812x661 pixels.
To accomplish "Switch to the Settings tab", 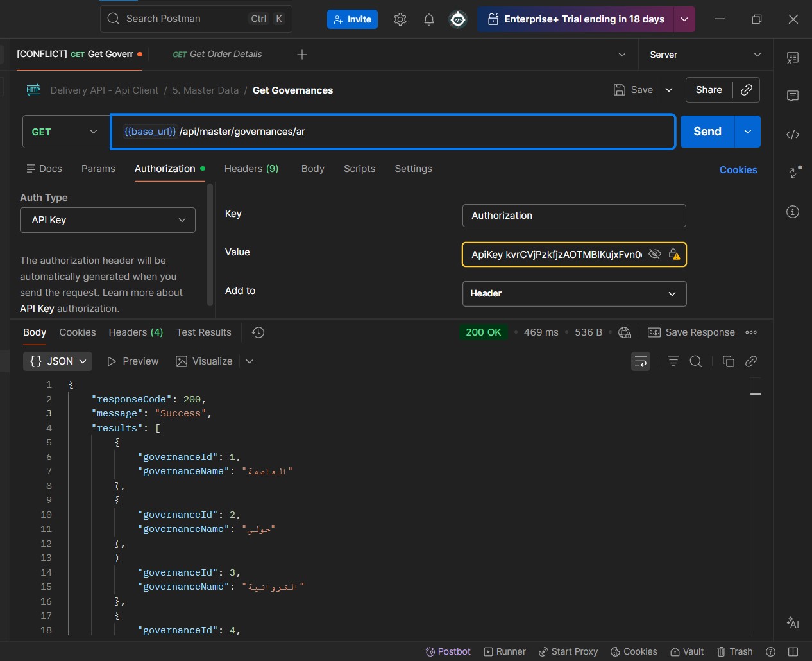I will point(413,169).
